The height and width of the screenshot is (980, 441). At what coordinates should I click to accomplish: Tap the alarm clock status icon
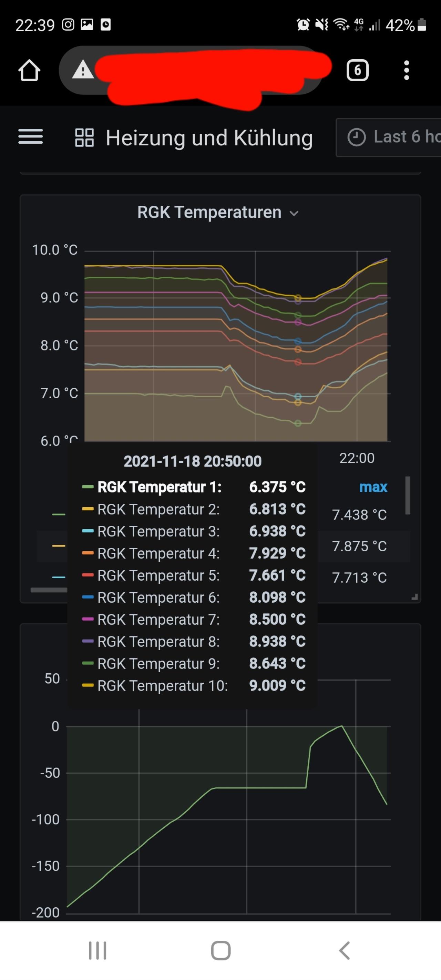[303, 25]
